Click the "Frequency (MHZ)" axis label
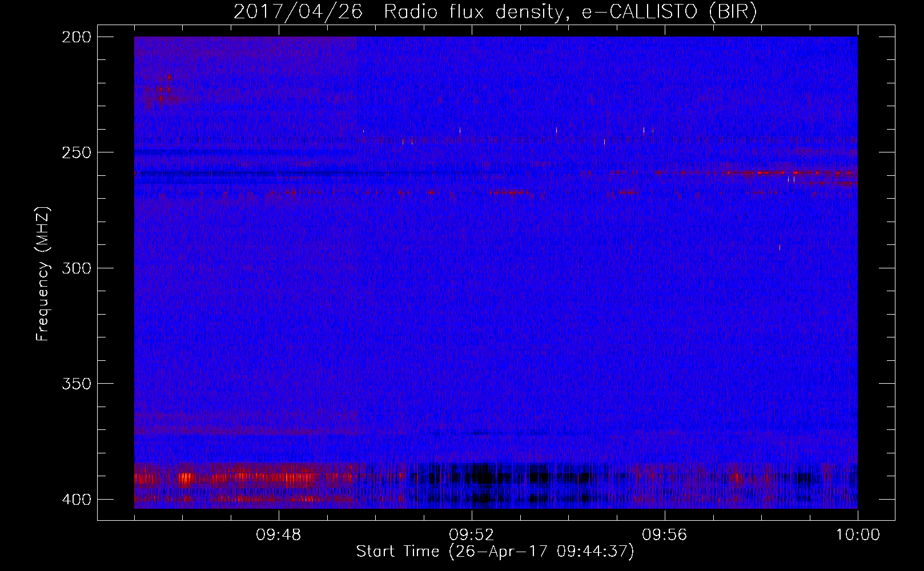This screenshot has width=924, height=571. (43, 274)
